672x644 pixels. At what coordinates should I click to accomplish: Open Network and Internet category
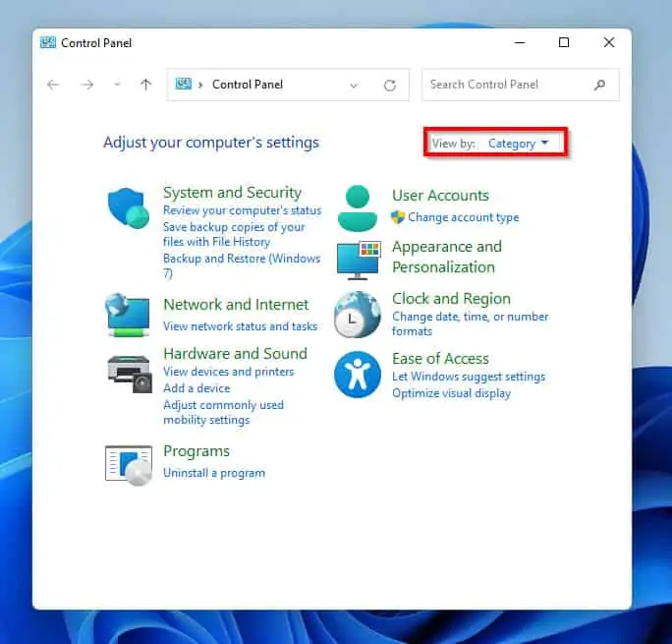point(236,305)
